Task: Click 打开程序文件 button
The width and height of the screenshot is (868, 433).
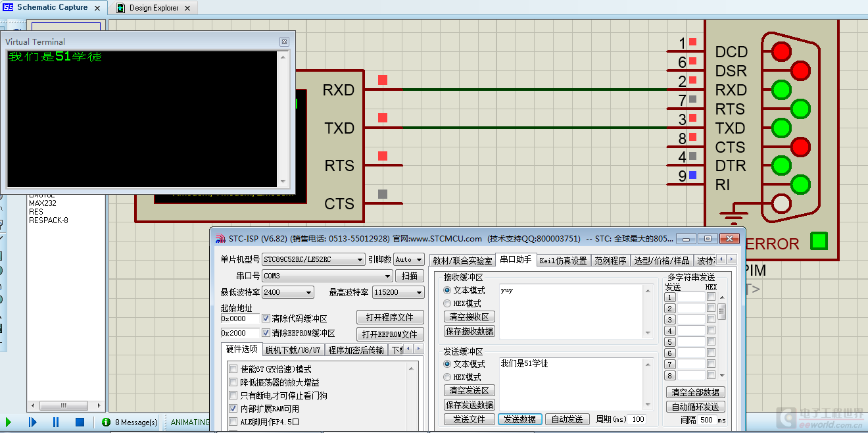Action: pyautogui.click(x=390, y=317)
